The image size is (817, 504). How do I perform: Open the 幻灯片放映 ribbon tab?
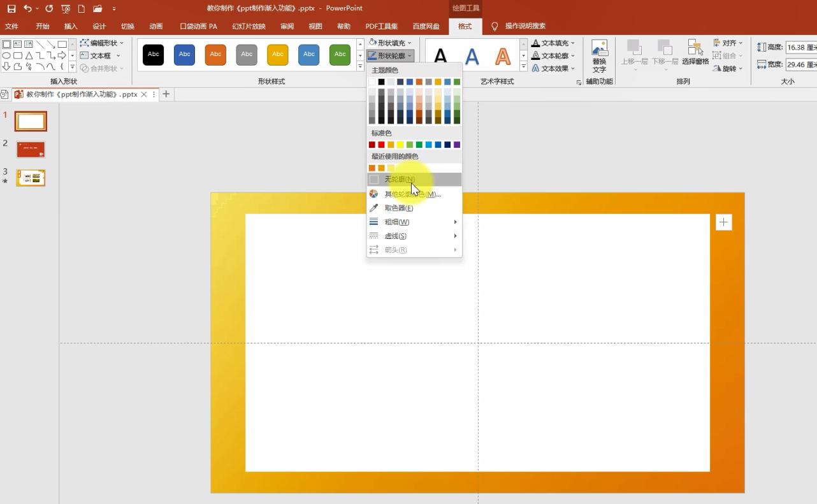pos(249,26)
